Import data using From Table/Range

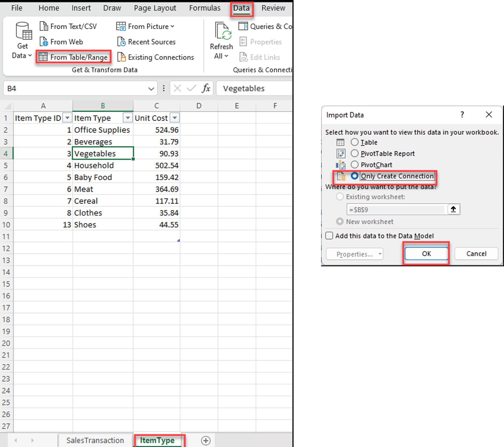tap(74, 57)
